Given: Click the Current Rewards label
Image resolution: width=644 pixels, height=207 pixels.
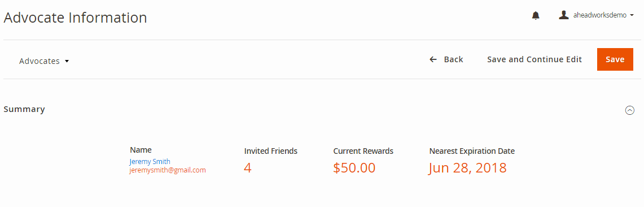Looking at the screenshot, I should (363, 151).
